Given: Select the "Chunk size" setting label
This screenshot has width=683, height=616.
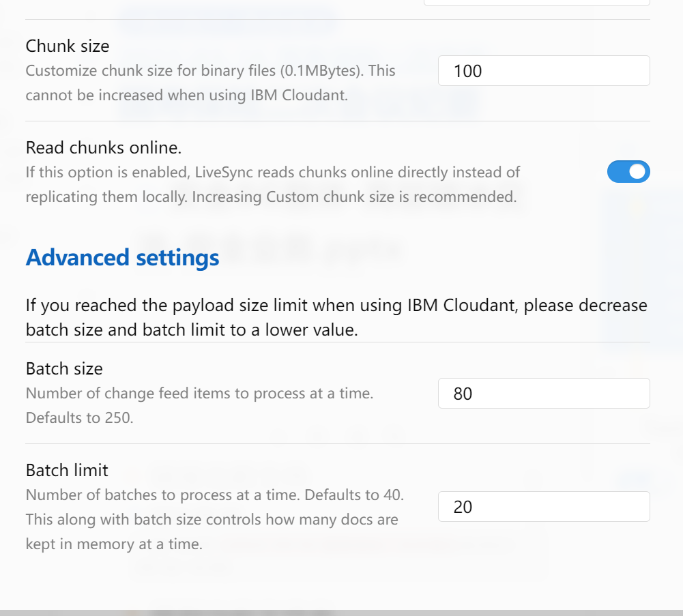Looking at the screenshot, I should [x=67, y=46].
